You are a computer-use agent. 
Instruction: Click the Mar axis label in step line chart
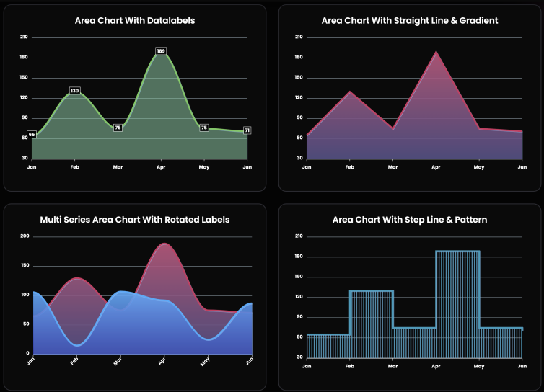[392, 366]
